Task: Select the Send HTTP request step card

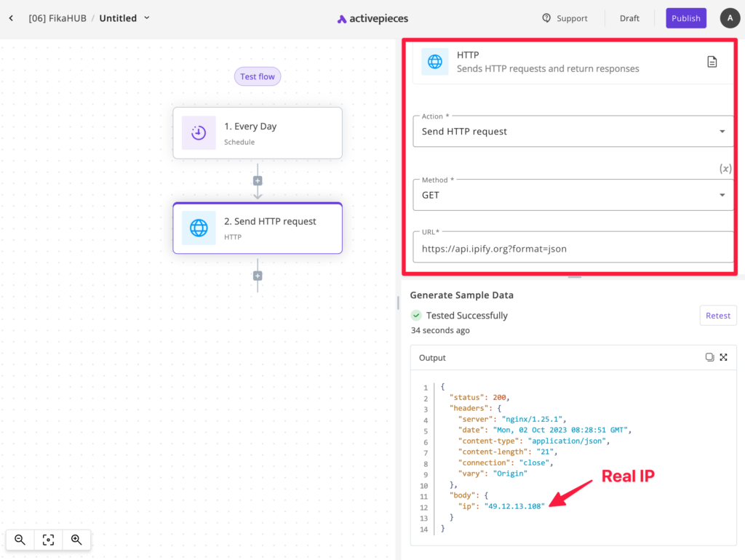Action: tap(258, 228)
